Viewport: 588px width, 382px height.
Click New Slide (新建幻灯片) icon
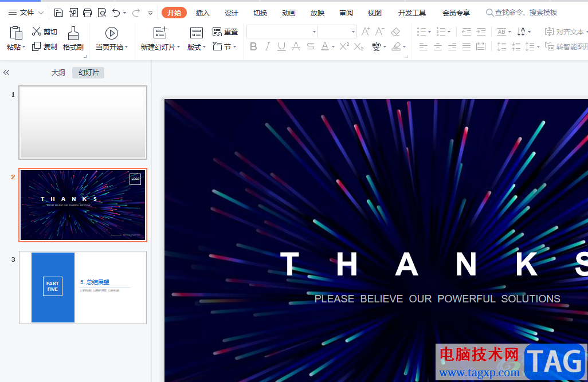click(x=160, y=33)
